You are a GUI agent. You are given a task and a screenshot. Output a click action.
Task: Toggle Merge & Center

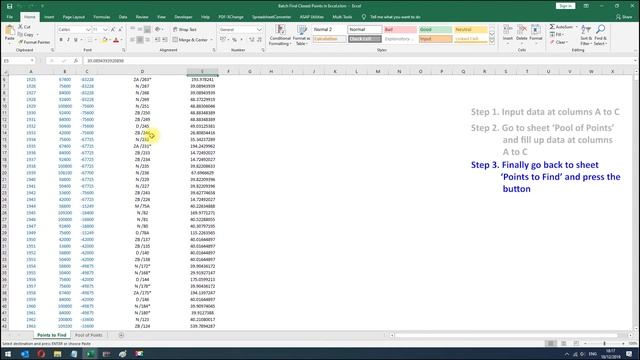pyautogui.click(x=190, y=40)
